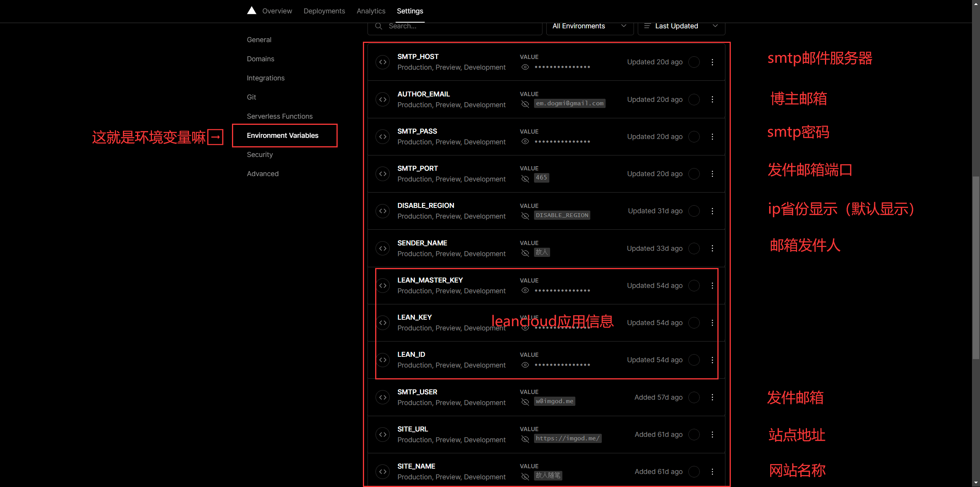The height and width of the screenshot is (487, 980).
Task: Open three-dot menu for SITE_URL row
Action: click(x=712, y=435)
